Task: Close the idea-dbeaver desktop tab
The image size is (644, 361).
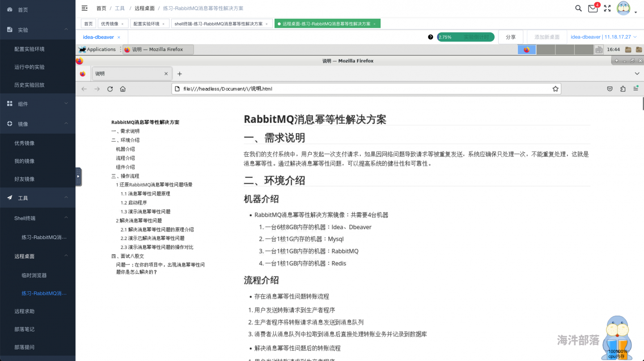Action: [119, 37]
